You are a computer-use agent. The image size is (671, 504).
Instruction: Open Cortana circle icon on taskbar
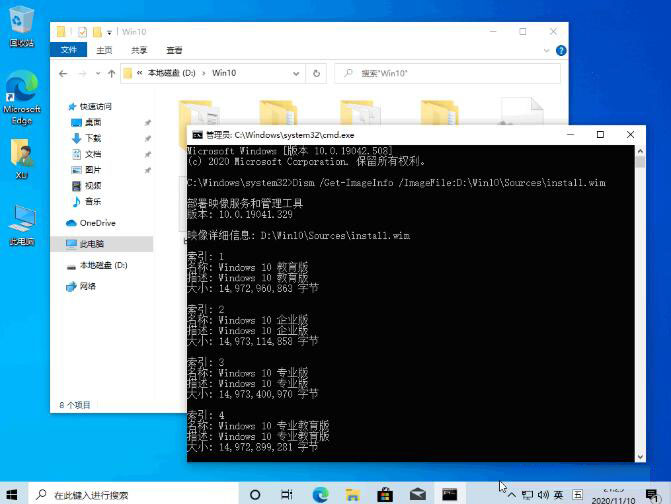click(255, 495)
